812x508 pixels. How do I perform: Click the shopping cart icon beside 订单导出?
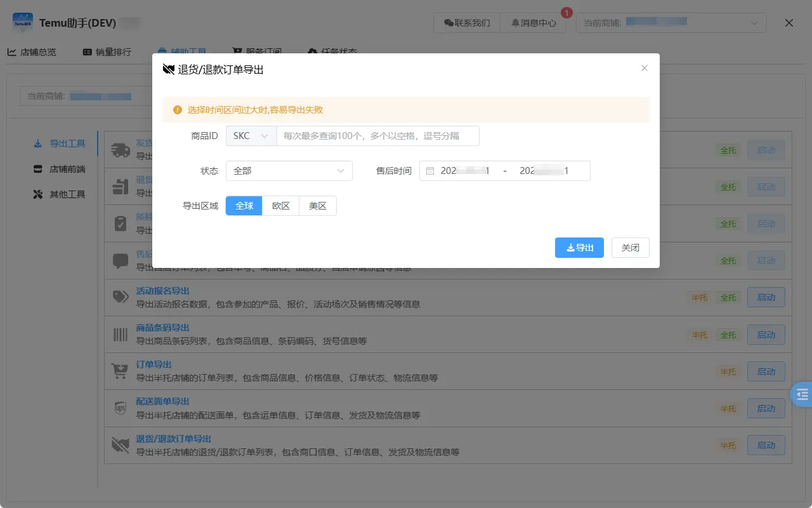click(121, 371)
